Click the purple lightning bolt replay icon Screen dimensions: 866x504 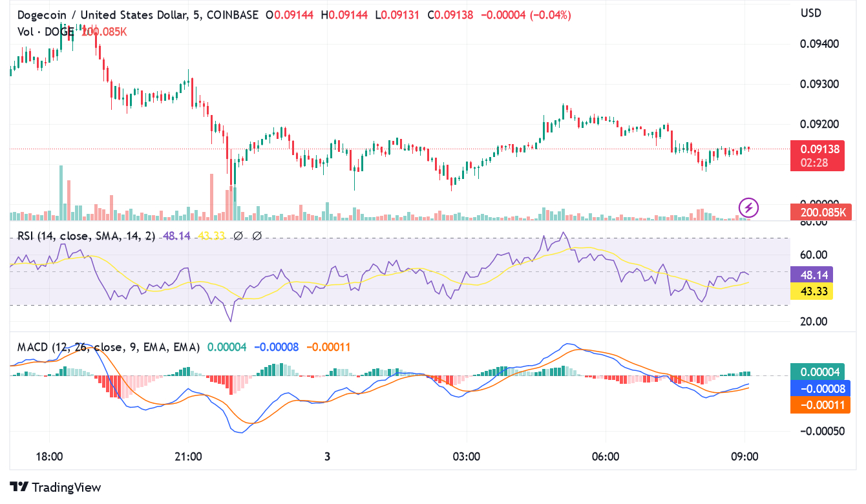(x=749, y=208)
